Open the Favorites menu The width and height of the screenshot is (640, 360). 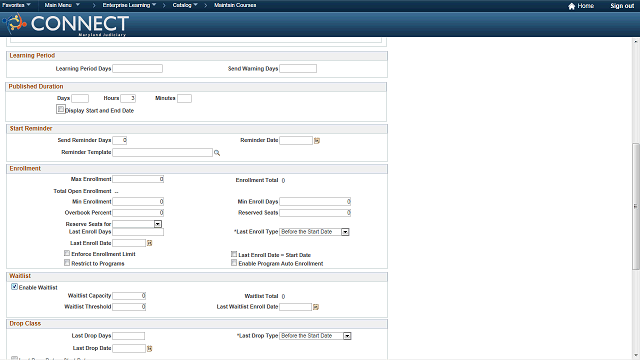[16, 5]
